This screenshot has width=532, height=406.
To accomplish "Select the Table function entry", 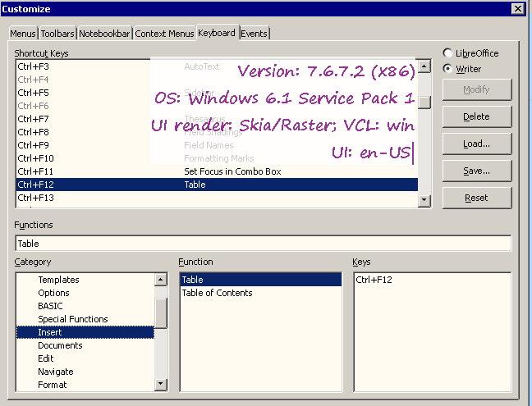I will pyautogui.click(x=260, y=280).
